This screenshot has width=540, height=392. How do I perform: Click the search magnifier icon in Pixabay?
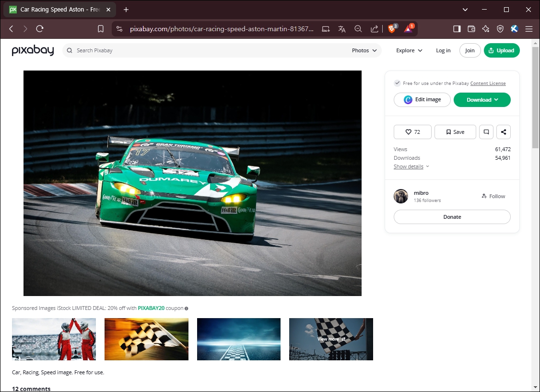pos(70,50)
